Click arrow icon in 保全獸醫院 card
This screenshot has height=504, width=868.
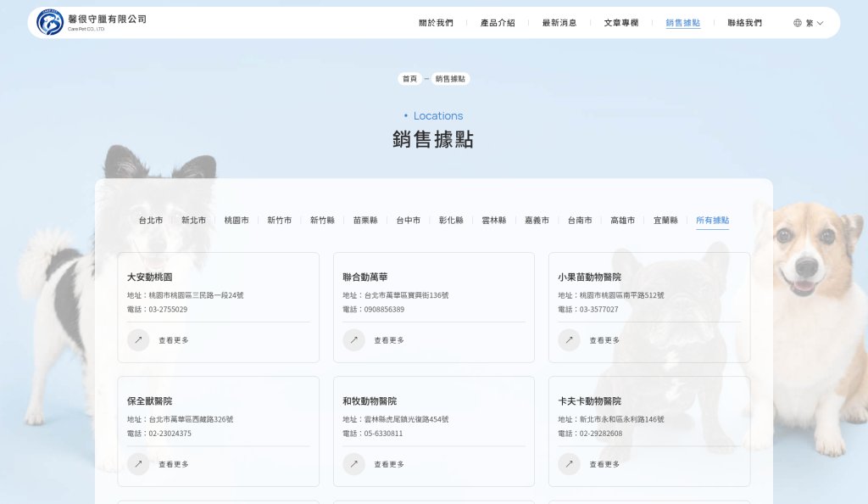tap(138, 464)
